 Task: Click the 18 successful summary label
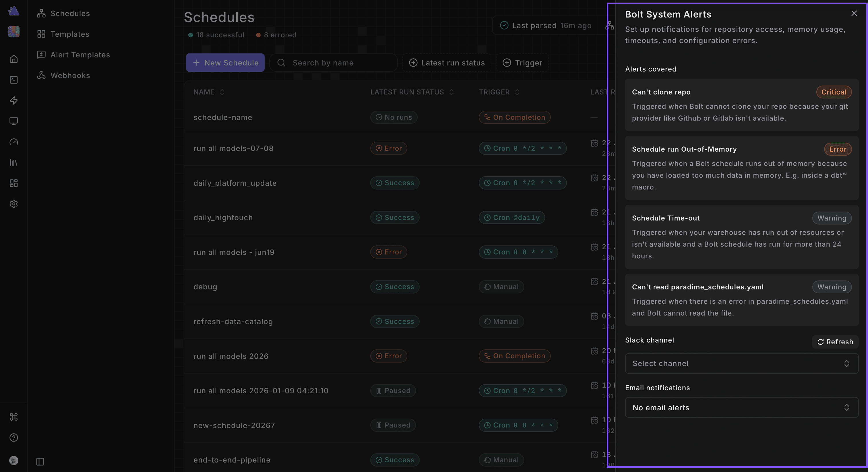(x=216, y=35)
